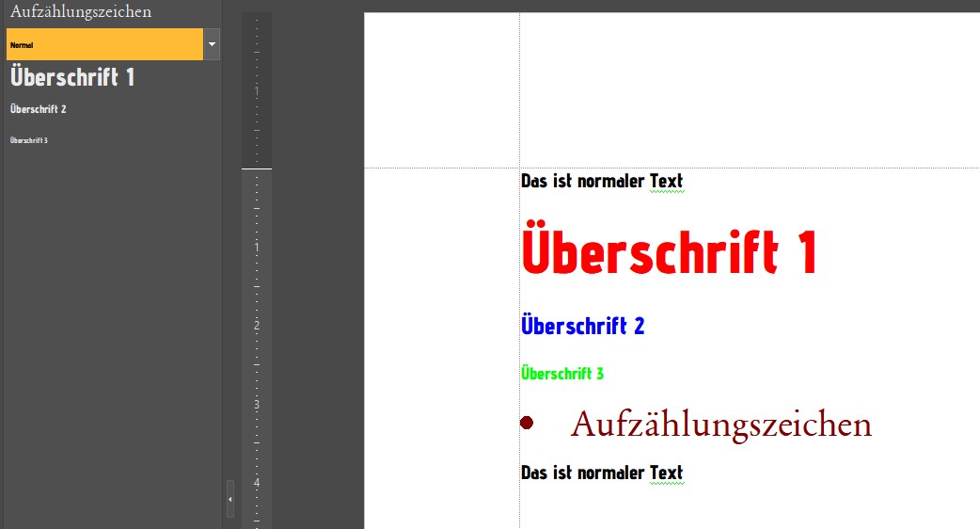Open the Normal style dropdown arrow
Screen dimensions: 980x529
tap(212, 44)
